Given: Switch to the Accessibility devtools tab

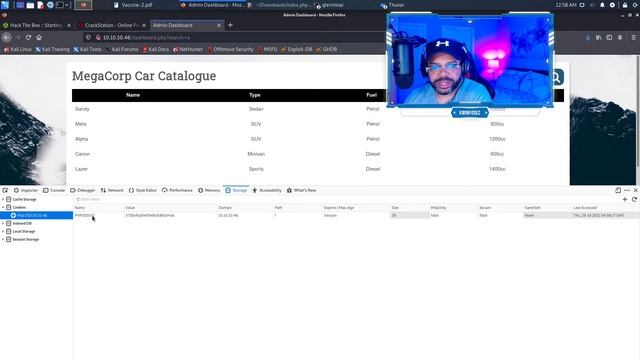Looking at the screenshot, I should [x=267, y=190].
